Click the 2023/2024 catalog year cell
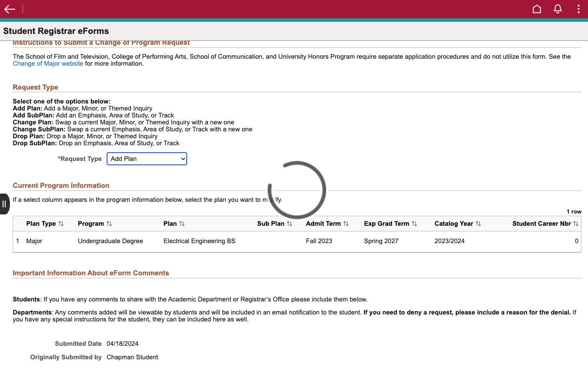 pos(450,241)
